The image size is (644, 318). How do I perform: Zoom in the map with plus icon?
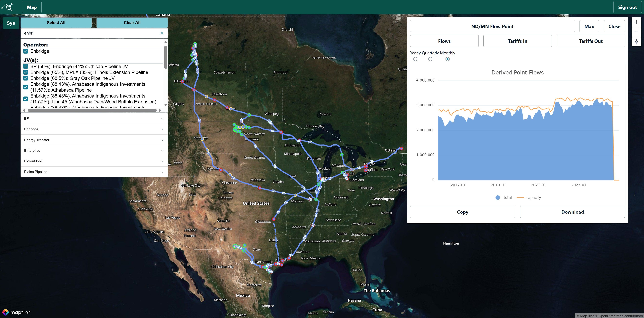pos(636,22)
